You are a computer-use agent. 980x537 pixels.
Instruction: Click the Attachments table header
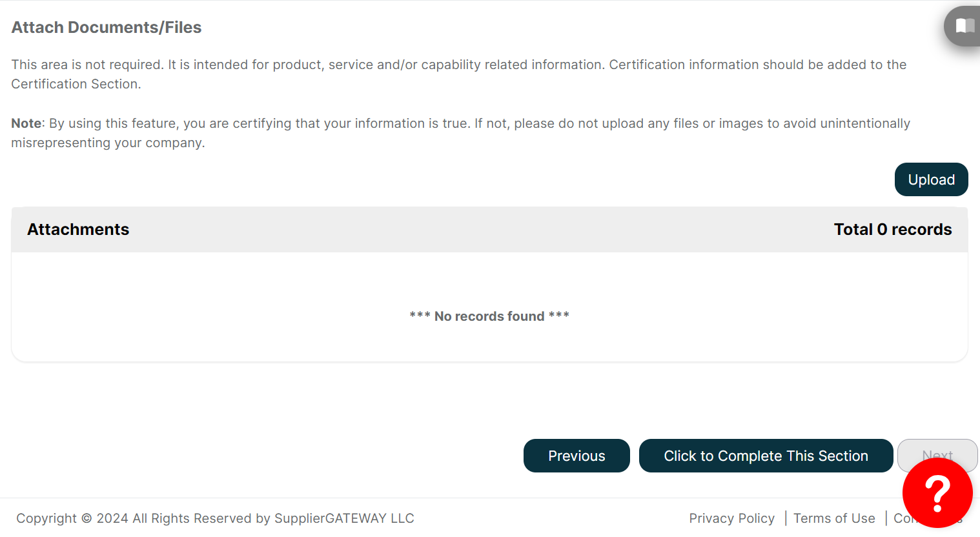coord(78,229)
